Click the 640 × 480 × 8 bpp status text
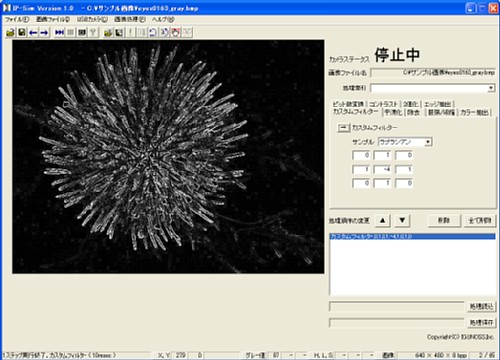Image resolution: width=500 pixels, height=360 pixels. [441, 355]
